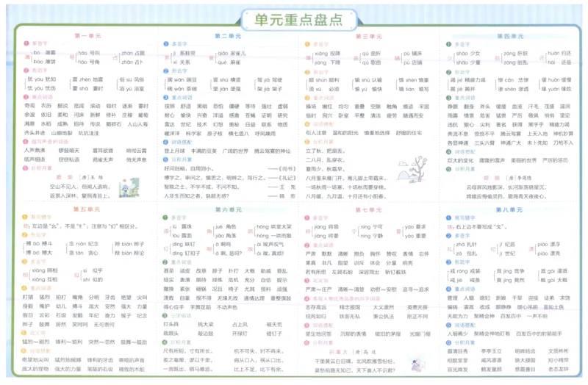588x385 pixels.
Task: Click the idiom 斩钉截铁
Action: tap(395, 272)
